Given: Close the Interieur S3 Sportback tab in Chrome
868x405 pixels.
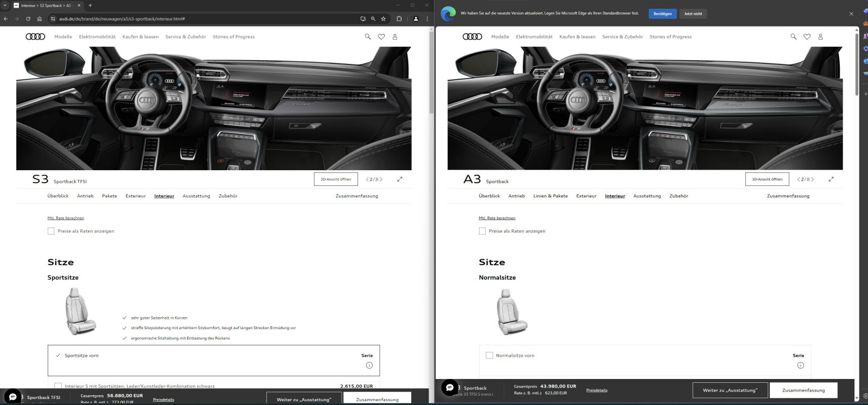Looking at the screenshot, I should (78, 5).
